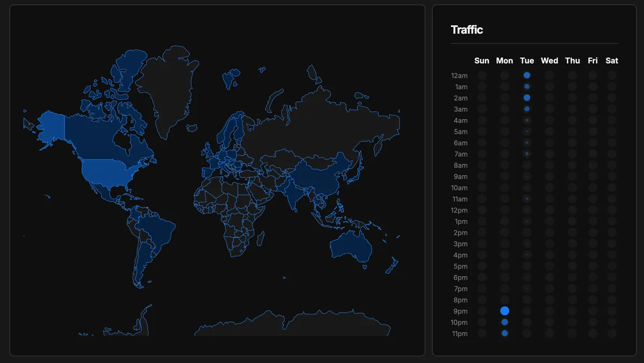Viewport: 644px width, 363px height.
Task: Toggle the Tuesday 2am traffic dot
Action: tap(526, 98)
